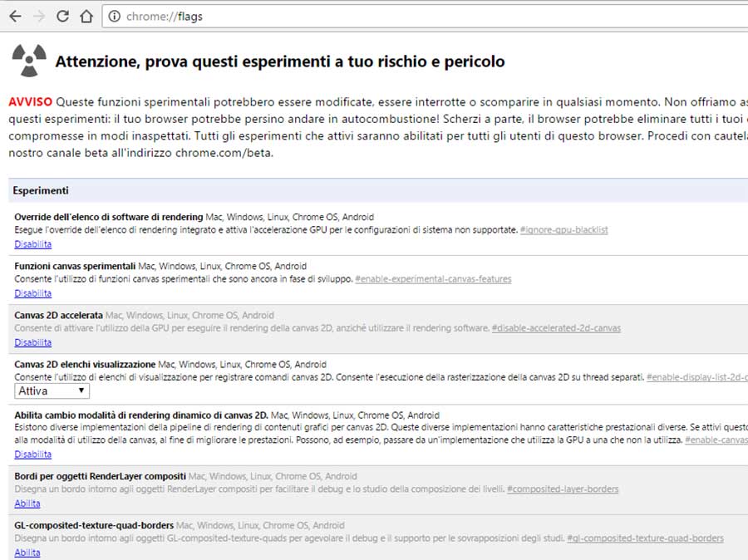
Task: Open the #enable-experimental-canvas-features anchor link
Action: point(433,279)
